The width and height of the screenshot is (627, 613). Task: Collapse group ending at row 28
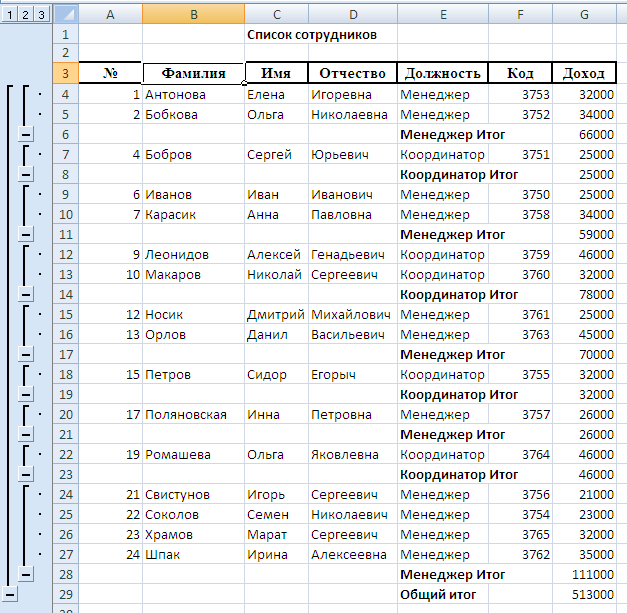(x=26, y=575)
